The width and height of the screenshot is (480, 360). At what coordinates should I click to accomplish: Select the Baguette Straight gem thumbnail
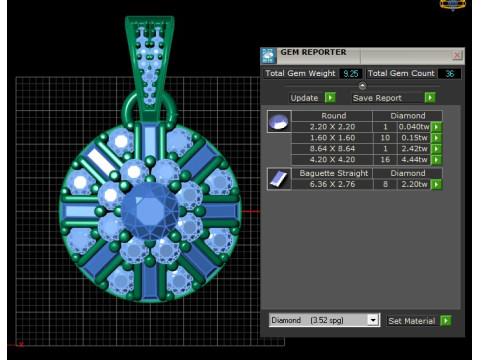(x=279, y=179)
